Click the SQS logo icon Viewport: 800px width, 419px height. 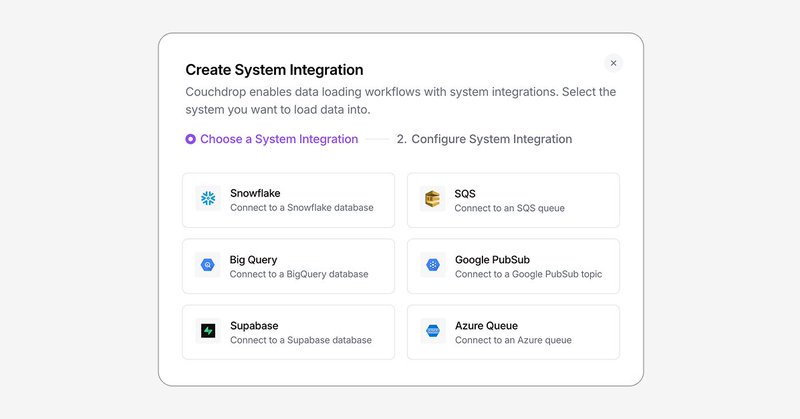tap(433, 199)
